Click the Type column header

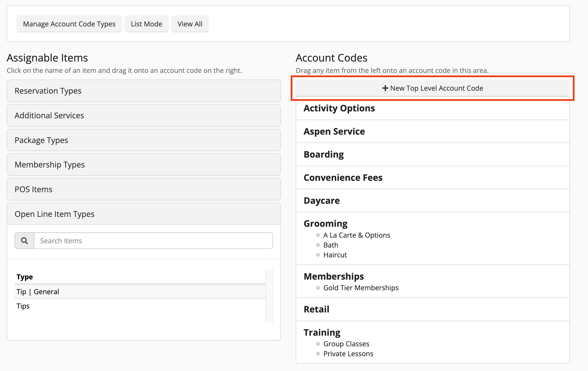click(25, 277)
